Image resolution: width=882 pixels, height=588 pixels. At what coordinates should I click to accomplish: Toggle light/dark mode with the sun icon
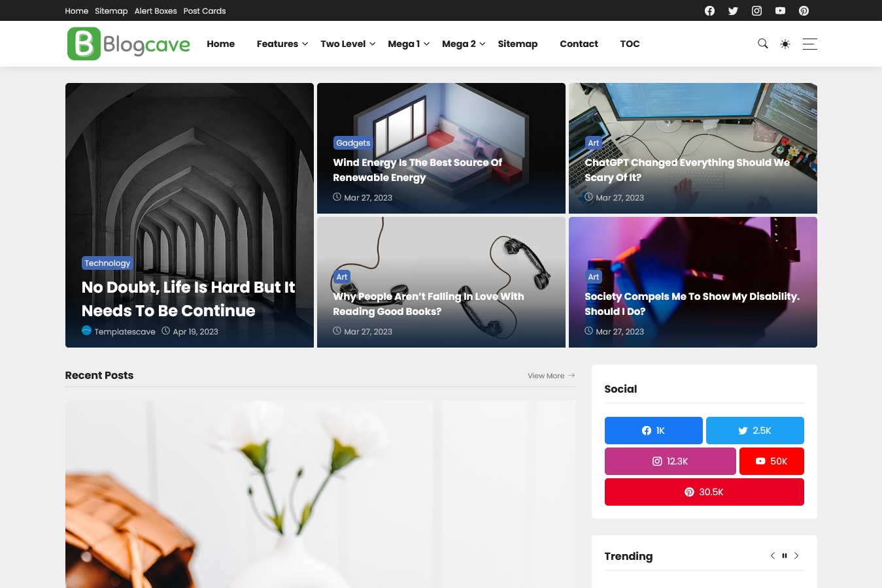(785, 44)
